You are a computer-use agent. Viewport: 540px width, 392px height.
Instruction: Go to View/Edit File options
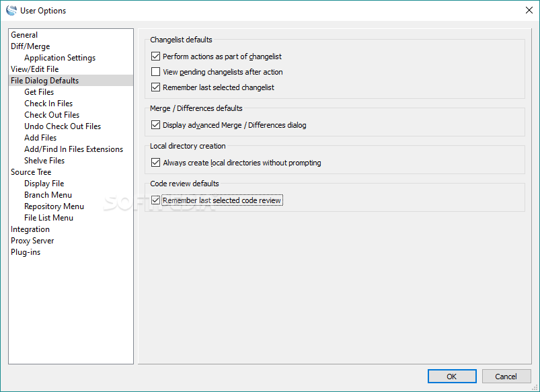(34, 69)
